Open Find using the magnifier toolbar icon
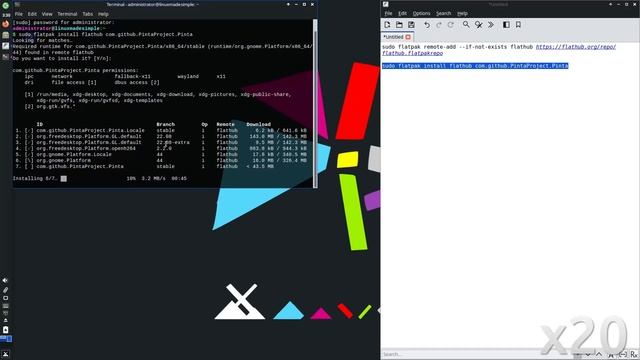The height and width of the screenshot is (360, 640). pos(466,25)
